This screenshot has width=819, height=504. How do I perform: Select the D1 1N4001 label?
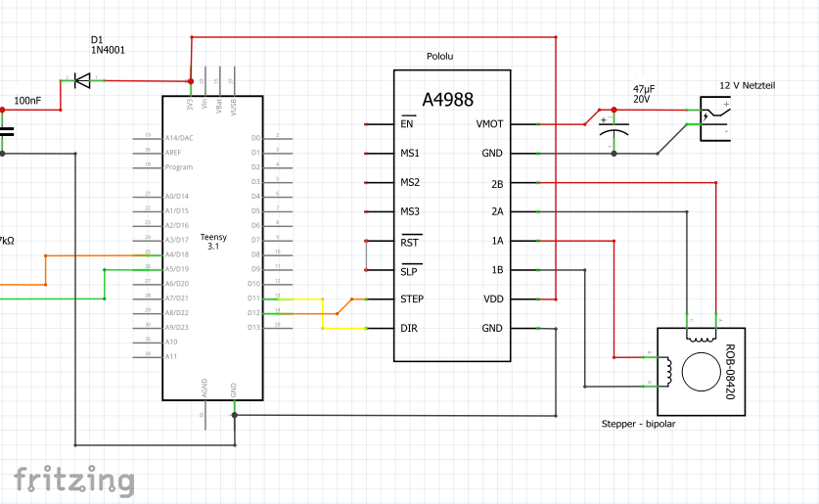(x=108, y=45)
